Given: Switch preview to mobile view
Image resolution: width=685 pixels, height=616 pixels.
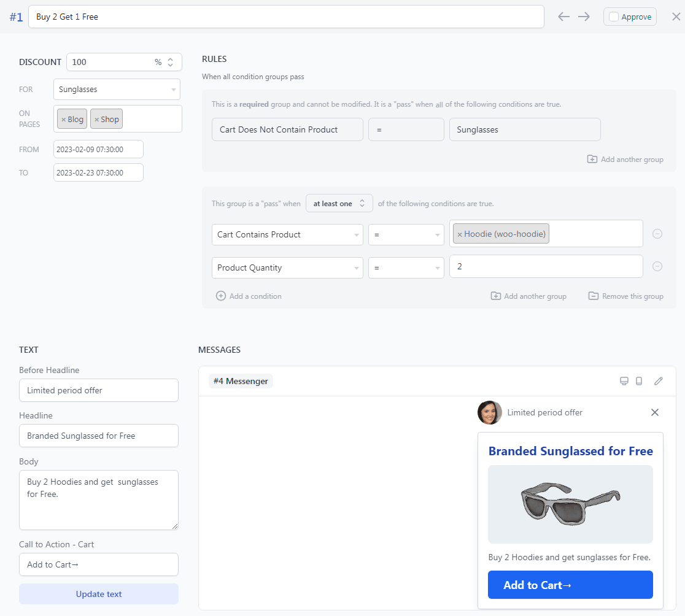Looking at the screenshot, I should 639,381.
